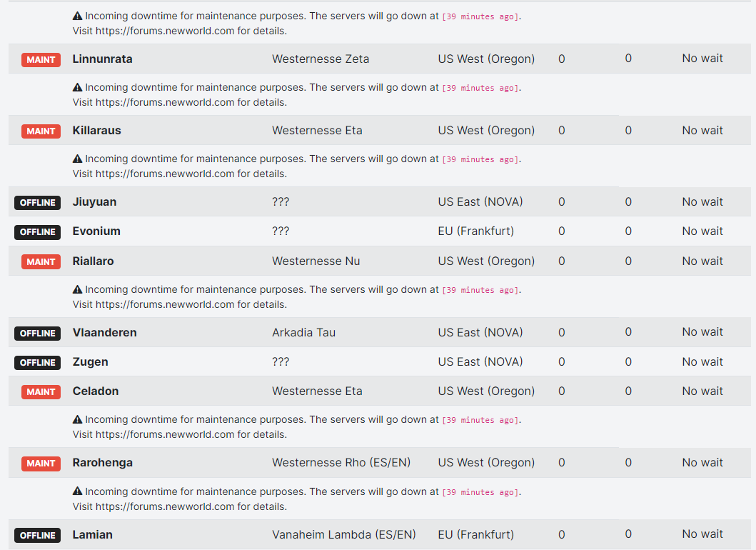The image size is (756, 550).
Task: Click the 39 minutes ago timestamp under Riallaro
Action: [480, 290]
